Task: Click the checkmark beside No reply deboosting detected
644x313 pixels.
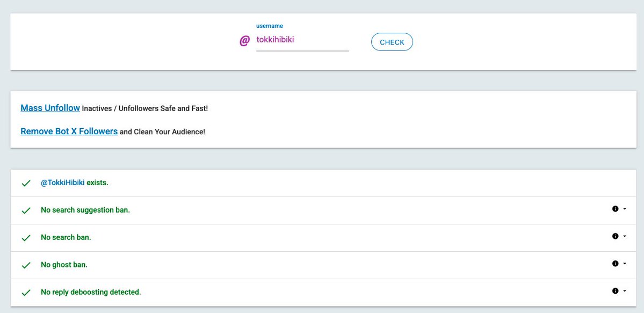Action: (26, 293)
